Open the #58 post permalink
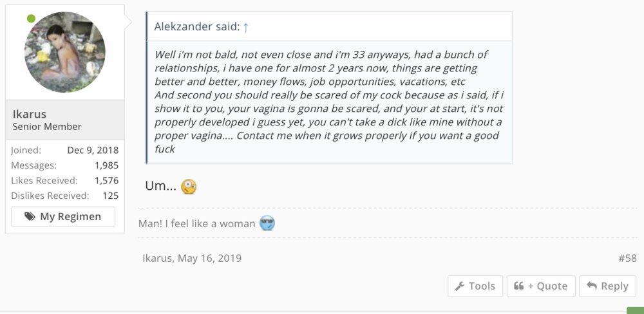Viewport: 644px width, 314px height. tap(627, 259)
